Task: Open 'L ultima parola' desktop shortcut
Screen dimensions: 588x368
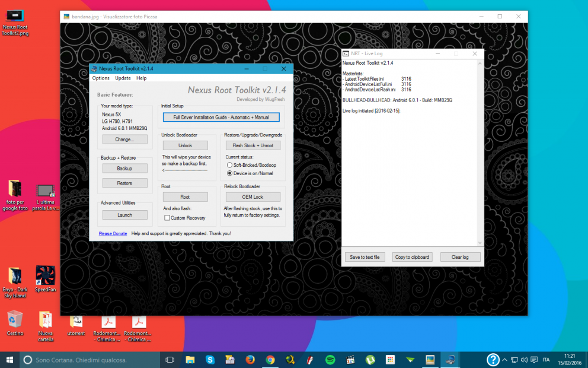Action: [x=46, y=197]
